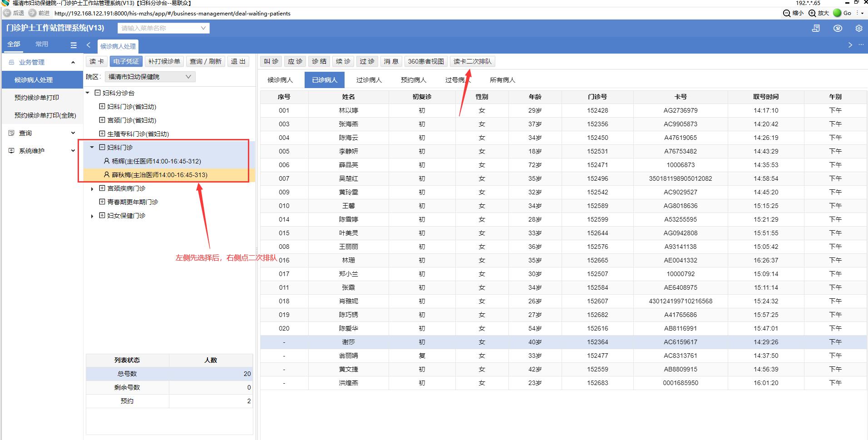Toggle the plus box beside 青春期更年期门诊
Image resolution: width=868 pixels, height=440 pixels.
(102, 202)
